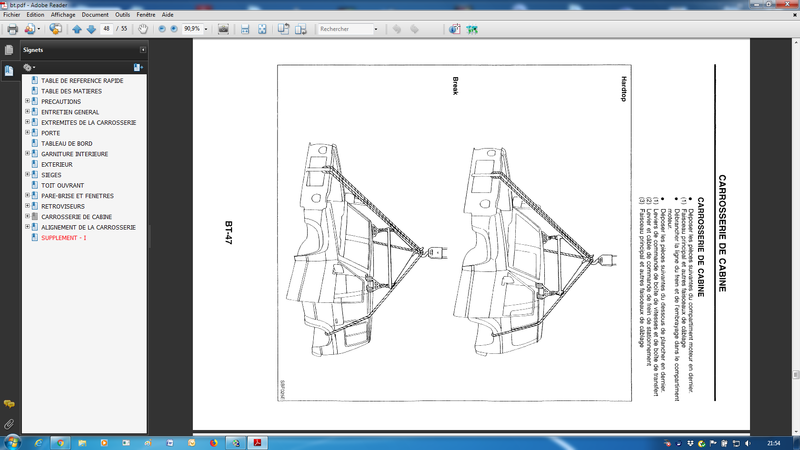The image size is (800, 450).
Task: Click the Adobe Reader taskbar button
Action: [257, 443]
